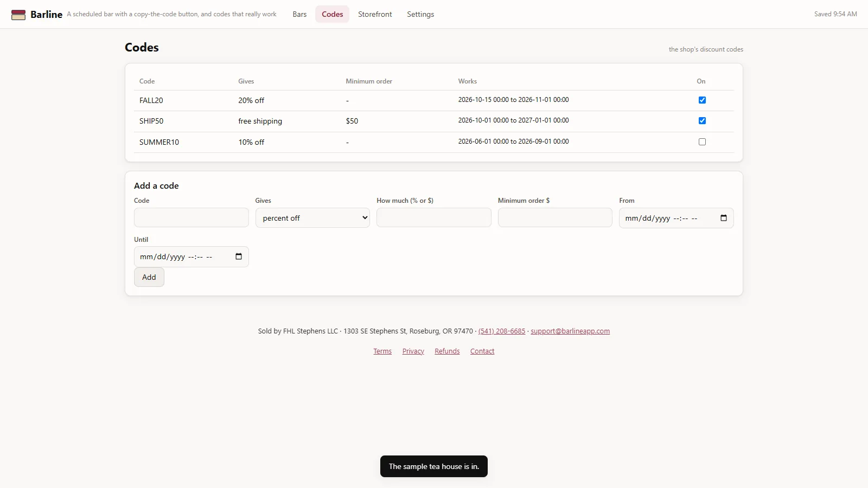Screen dimensions: 868x488
Task: Go to the Bars tab
Action: click(x=299, y=15)
